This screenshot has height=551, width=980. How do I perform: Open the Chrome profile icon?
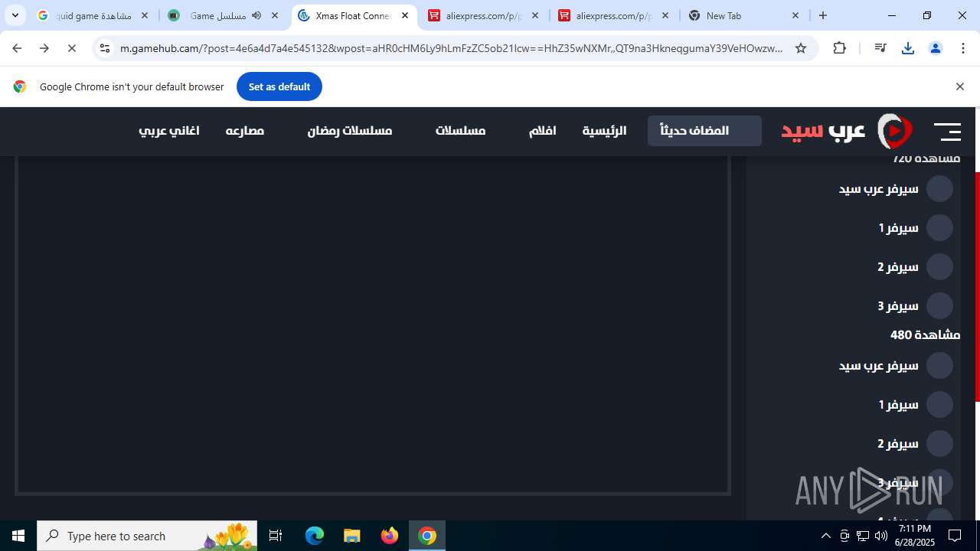[x=936, y=48]
